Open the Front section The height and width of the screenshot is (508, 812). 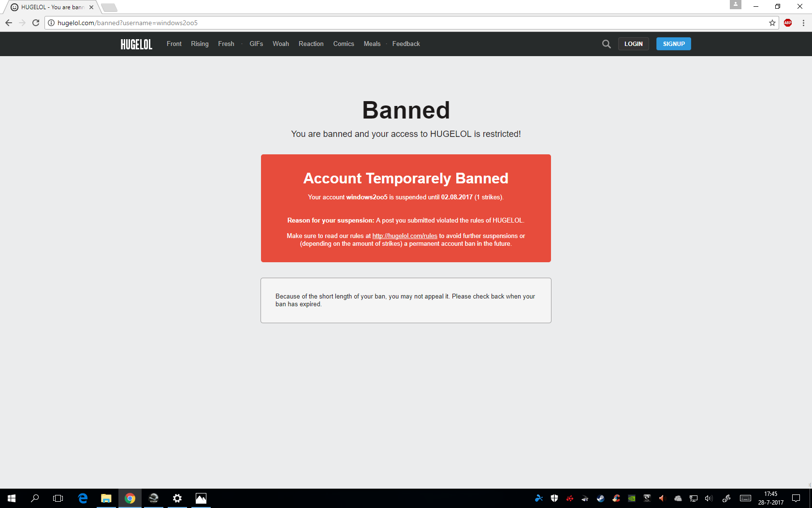point(174,44)
